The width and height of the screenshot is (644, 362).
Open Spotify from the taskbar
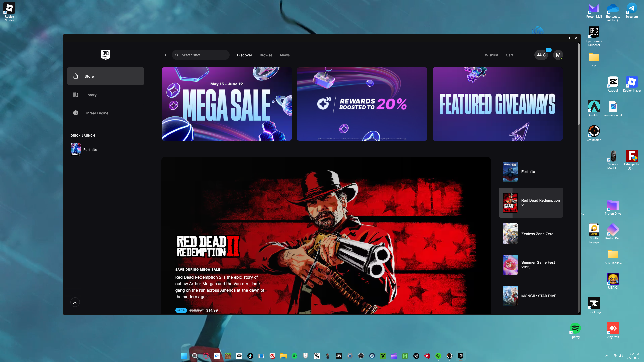tap(294, 356)
